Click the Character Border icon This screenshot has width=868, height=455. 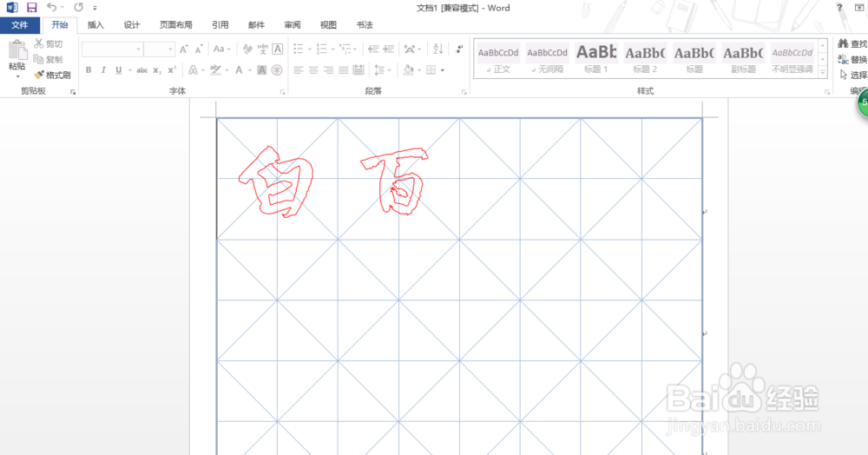(x=278, y=49)
